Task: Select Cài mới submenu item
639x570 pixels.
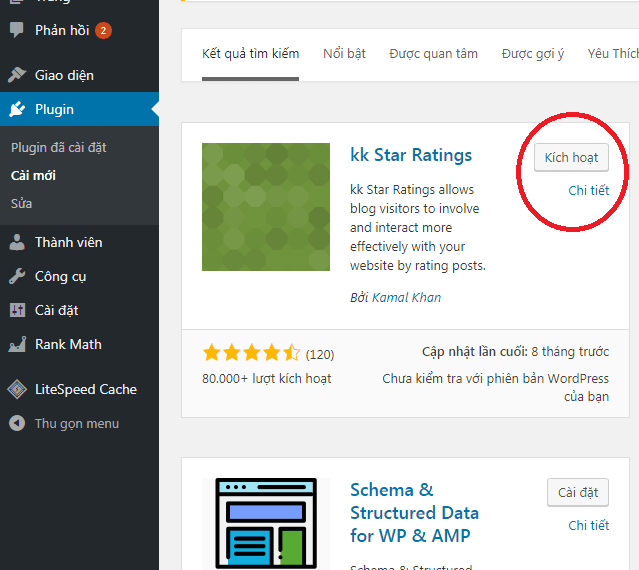Action: pyautogui.click(x=33, y=176)
